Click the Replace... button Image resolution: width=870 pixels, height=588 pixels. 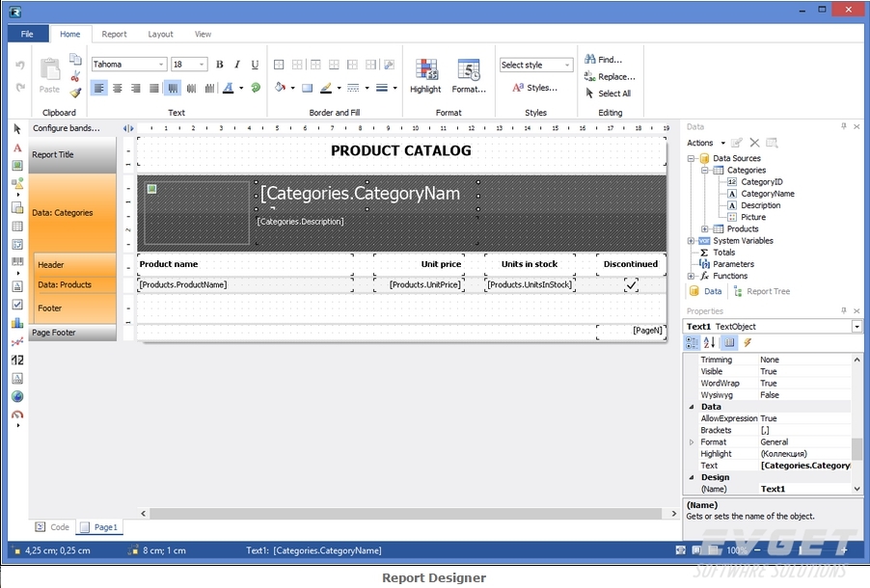click(610, 76)
